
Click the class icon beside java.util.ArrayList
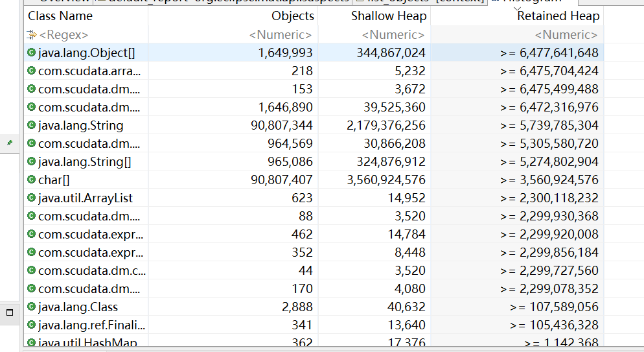pyautogui.click(x=31, y=198)
